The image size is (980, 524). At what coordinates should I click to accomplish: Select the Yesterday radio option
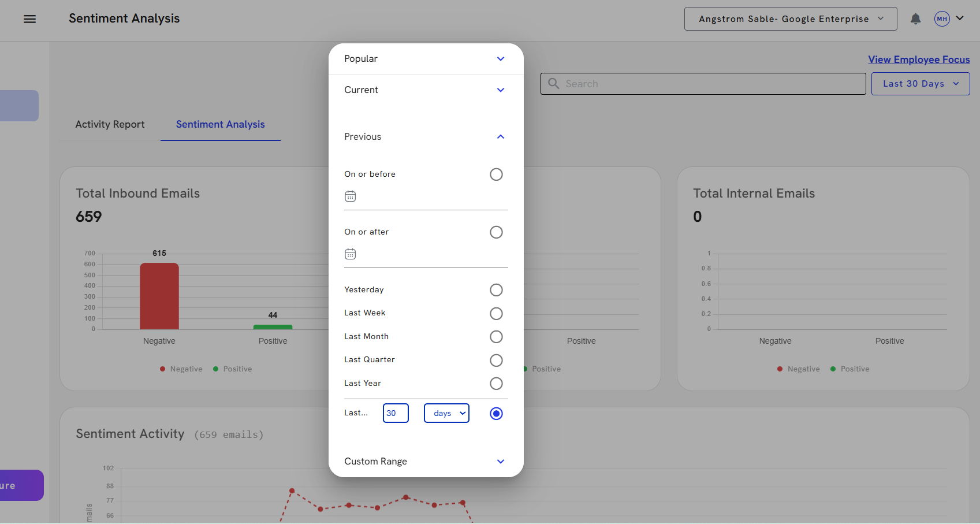click(x=496, y=290)
